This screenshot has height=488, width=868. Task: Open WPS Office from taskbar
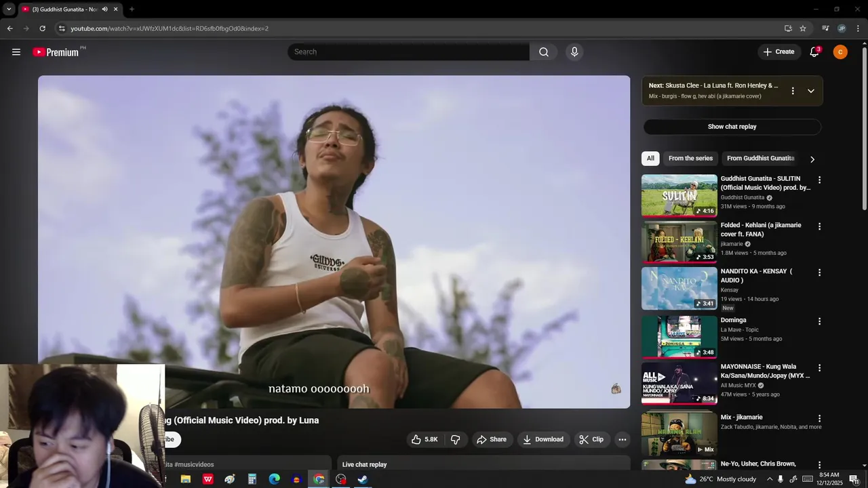208,479
